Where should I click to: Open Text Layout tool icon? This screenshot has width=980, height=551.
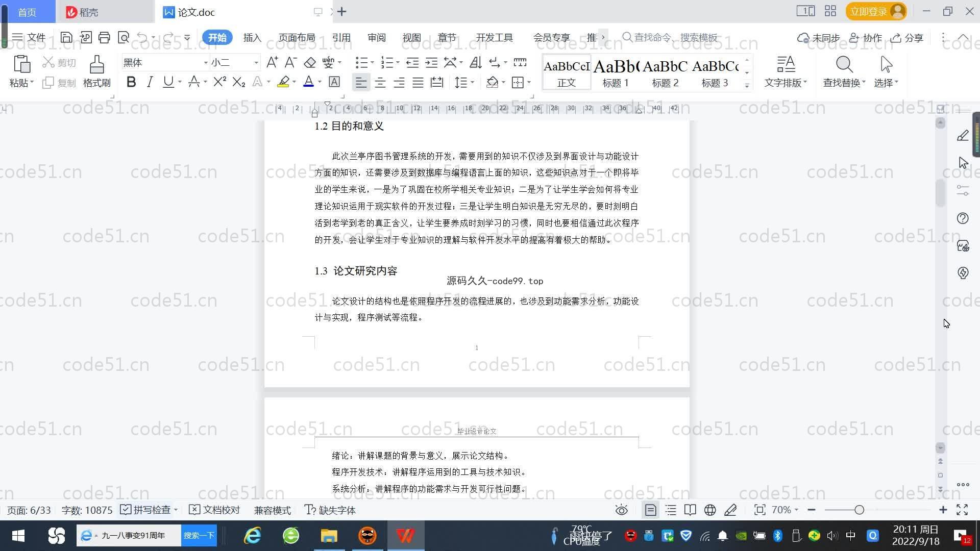[786, 64]
